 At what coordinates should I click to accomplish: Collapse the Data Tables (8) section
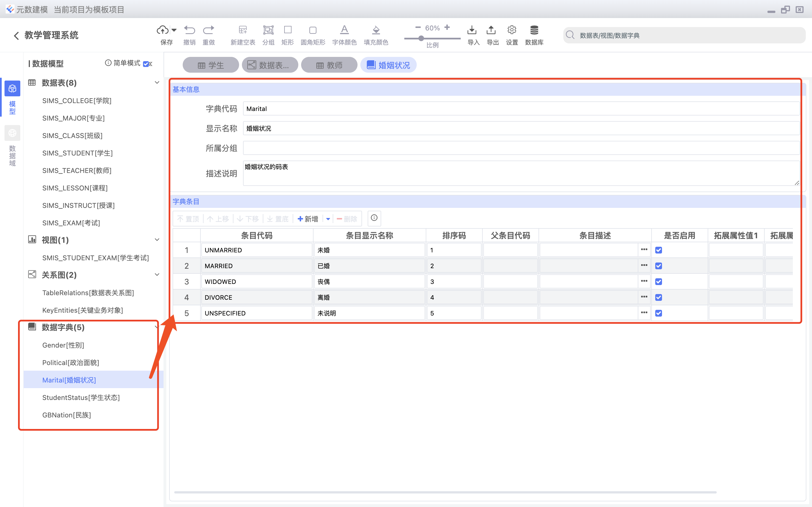coord(157,83)
